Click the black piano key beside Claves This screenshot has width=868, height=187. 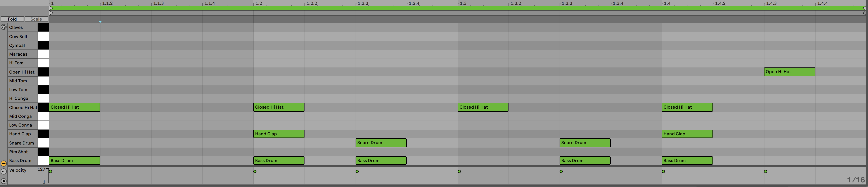(43, 27)
